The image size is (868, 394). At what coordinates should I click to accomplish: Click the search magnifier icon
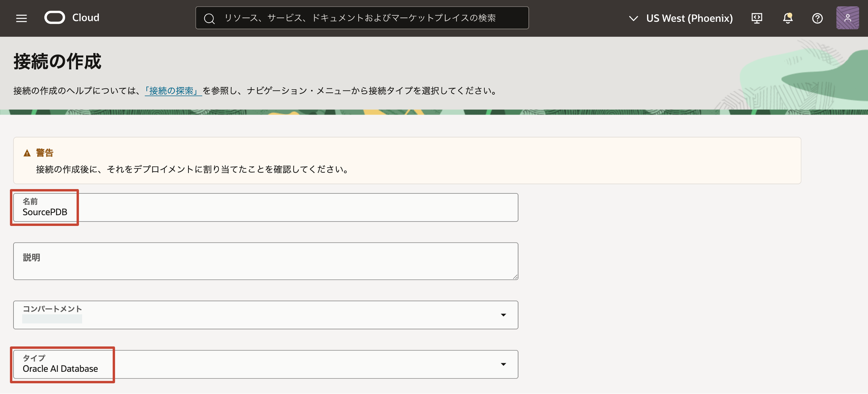pos(209,18)
